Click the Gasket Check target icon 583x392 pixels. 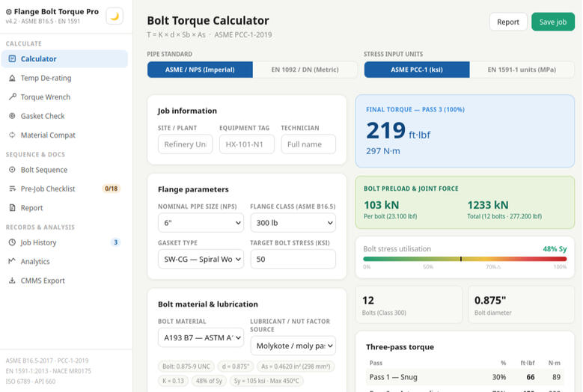coord(12,115)
